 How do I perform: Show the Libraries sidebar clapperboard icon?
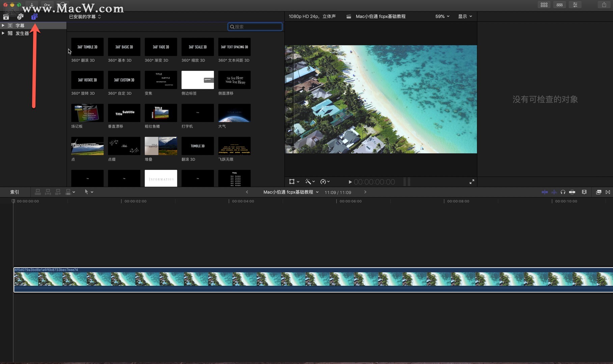click(6, 17)
